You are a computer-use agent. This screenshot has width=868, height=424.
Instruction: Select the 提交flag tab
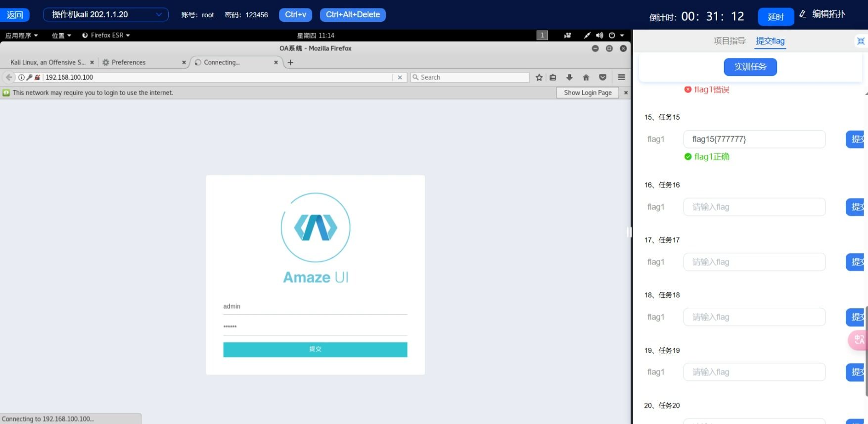coord(770,41)
